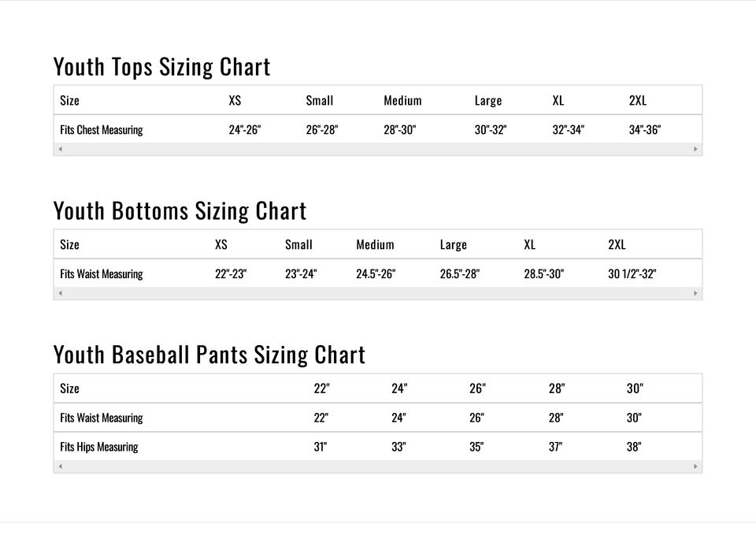Click right scroll arrow under Baseball Pants table
This screenshot has height=550, width=756.
695,466
